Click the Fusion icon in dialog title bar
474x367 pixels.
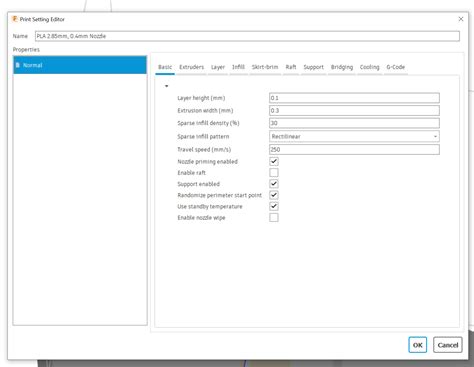[15, 19]
